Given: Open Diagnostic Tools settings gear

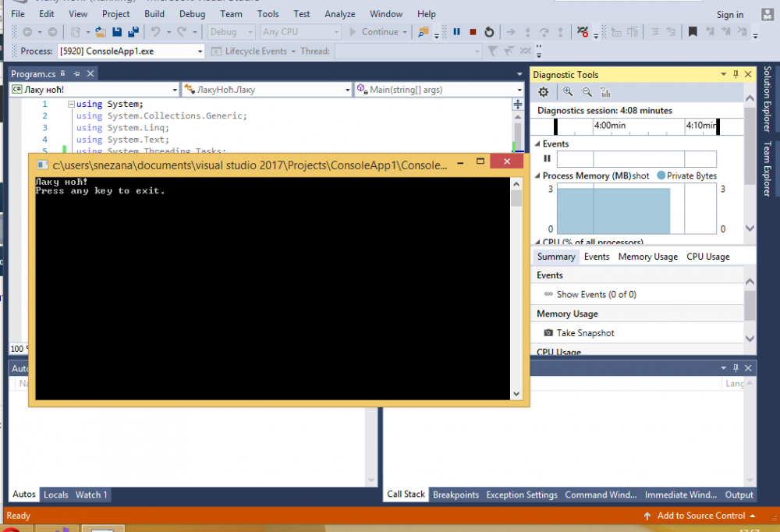Looking at the screenshot, I should [543, 92].
